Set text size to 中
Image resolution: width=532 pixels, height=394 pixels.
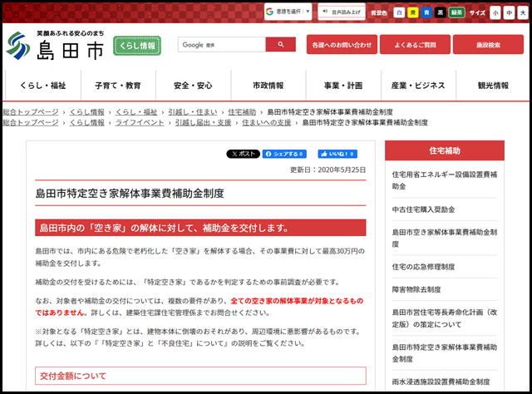pyautogui.click(x=508, y=13)
